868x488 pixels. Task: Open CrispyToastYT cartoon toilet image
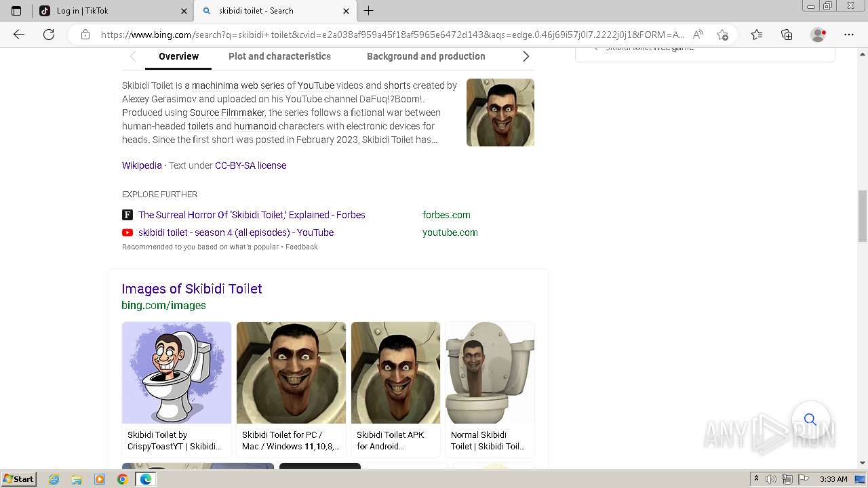(176, 373)
